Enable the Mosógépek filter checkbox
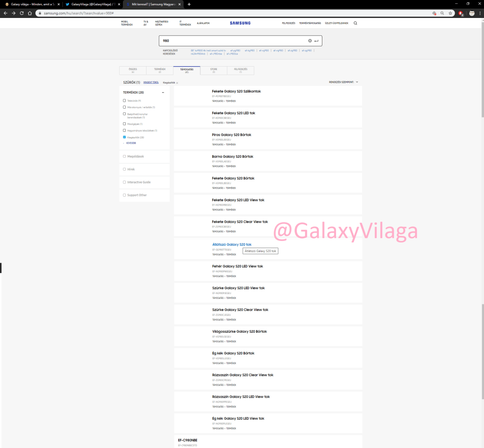484x448 pixels. (x=124, y=124)
